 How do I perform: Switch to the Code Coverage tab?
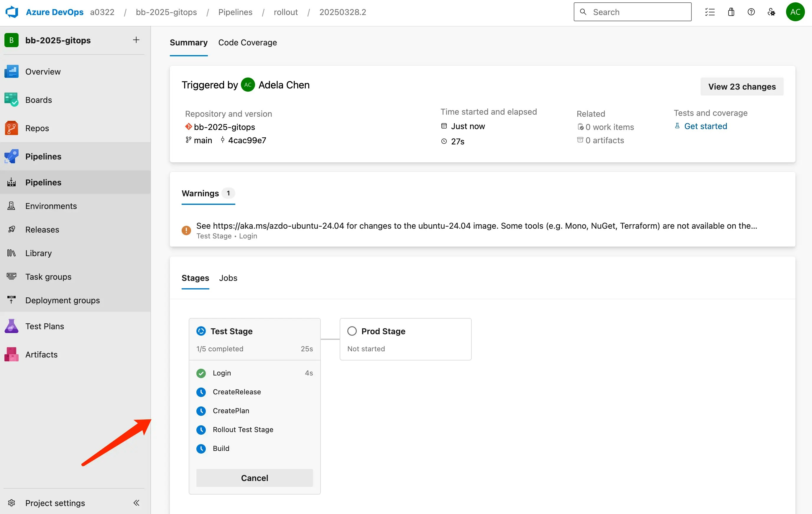247,42
